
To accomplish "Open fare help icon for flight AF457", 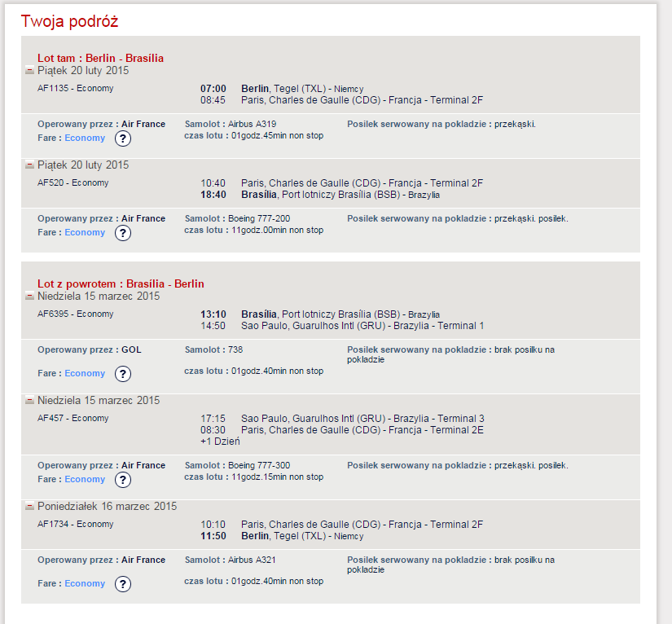I will coord(122,480).
